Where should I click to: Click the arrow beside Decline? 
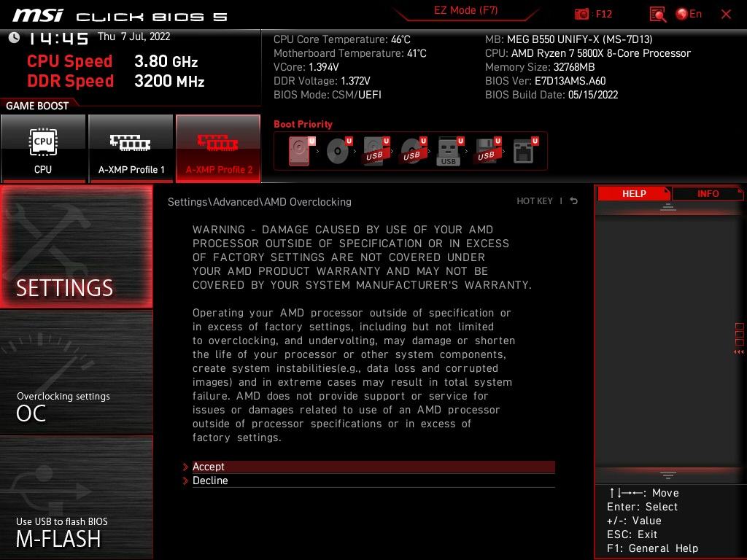pyautogui.click(x=185, y=481)
